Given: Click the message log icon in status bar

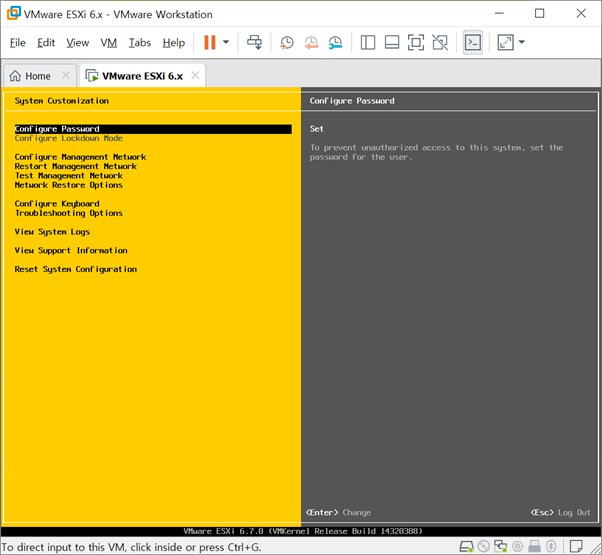Looking at the screenshot, I should pyautogui.click(x=576, y=546).
